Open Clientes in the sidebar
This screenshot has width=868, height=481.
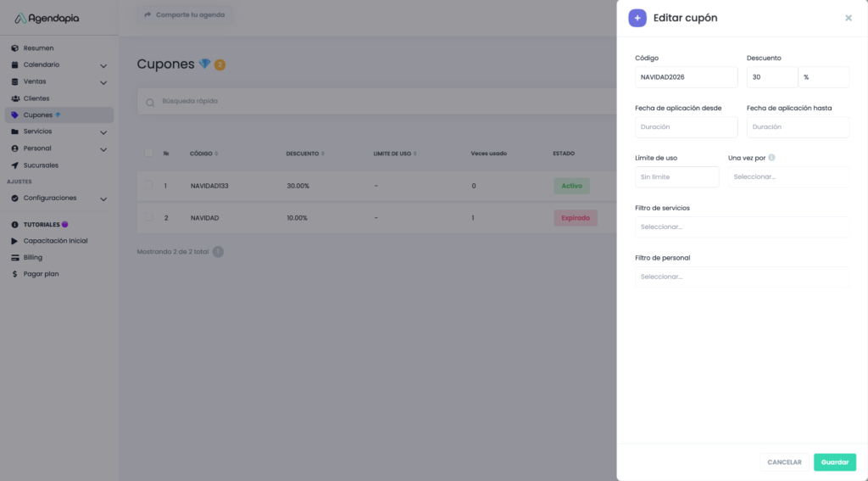36,98
